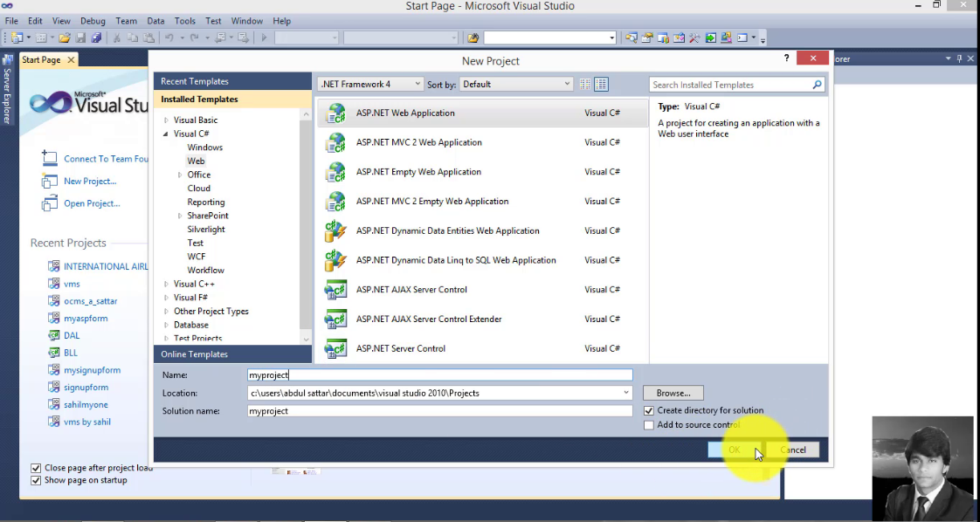This screenshot has height=522, width=980.
Task: Expand the Other Project Types node
Action: point(166,311)
